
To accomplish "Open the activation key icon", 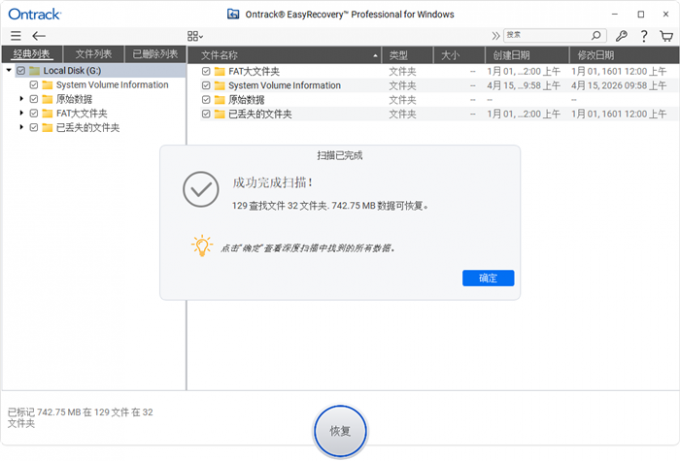I will [621, 36].
